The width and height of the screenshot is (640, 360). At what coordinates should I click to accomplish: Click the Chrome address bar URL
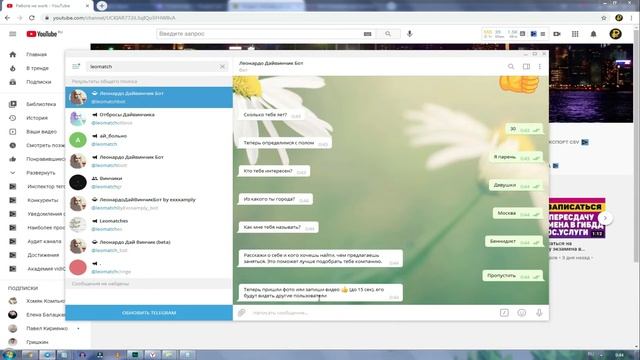pyautogui.click(x=114, y=18)
